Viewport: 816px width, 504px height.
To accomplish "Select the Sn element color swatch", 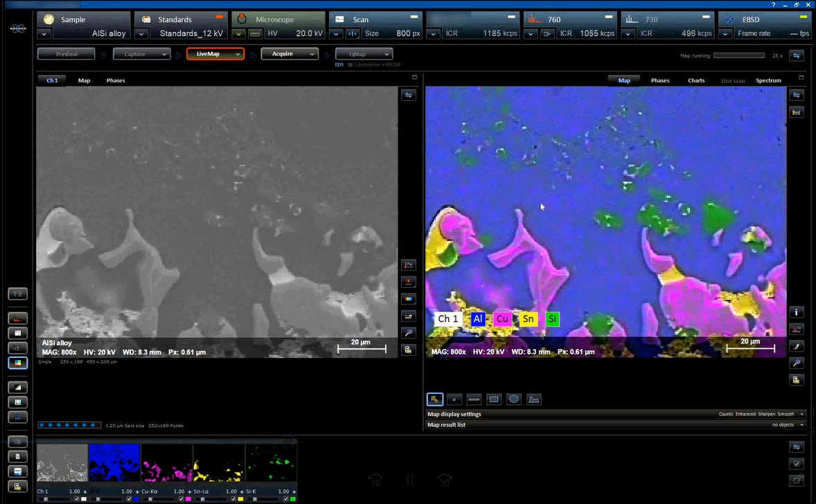I will [x=528, y=318].
